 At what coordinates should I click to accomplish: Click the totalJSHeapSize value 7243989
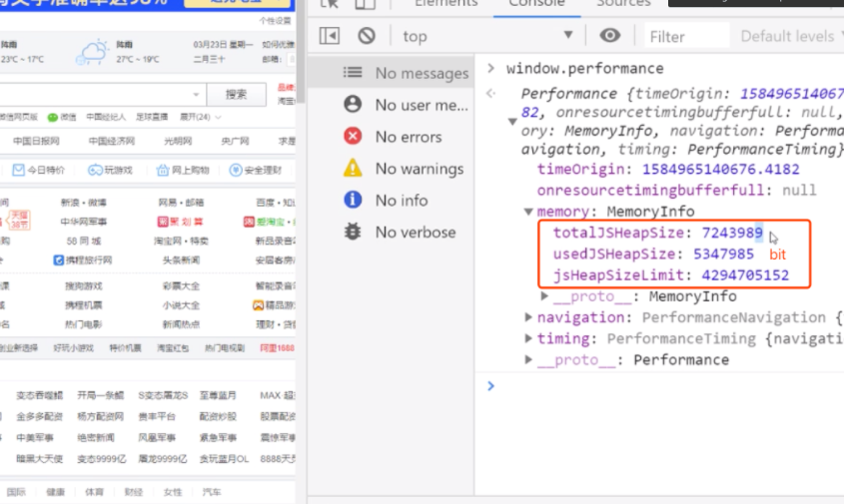tap(732, 233)
